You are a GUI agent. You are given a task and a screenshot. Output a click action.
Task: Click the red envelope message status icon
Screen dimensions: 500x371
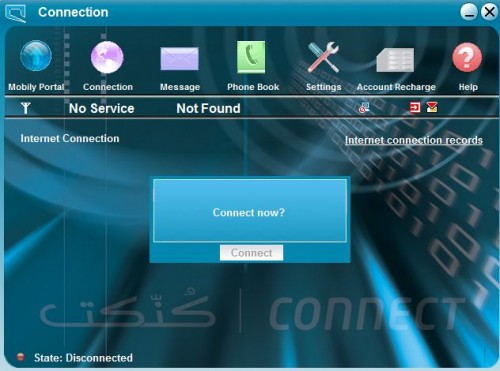pyautogui.click(x=432, y=107)
